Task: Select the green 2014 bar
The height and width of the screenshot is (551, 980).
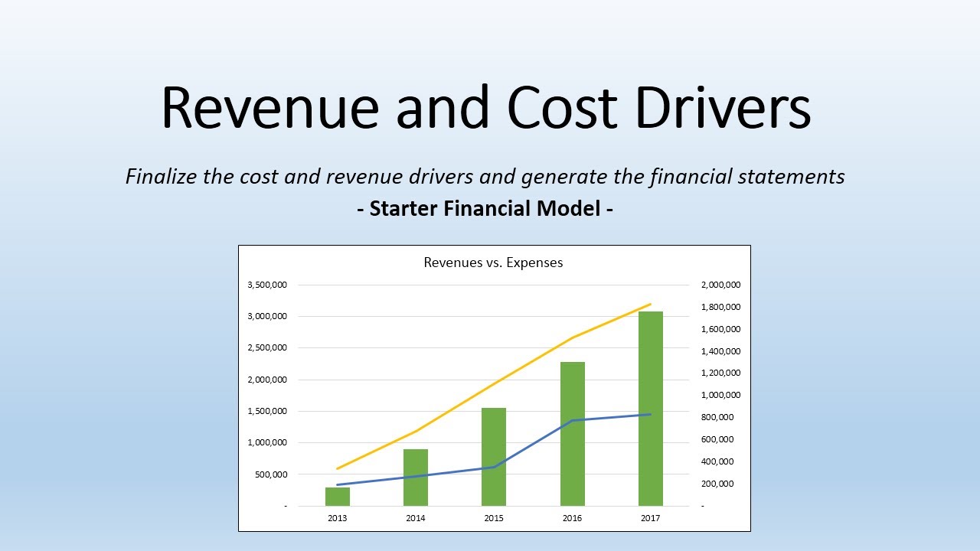Action: coord(416,478)
